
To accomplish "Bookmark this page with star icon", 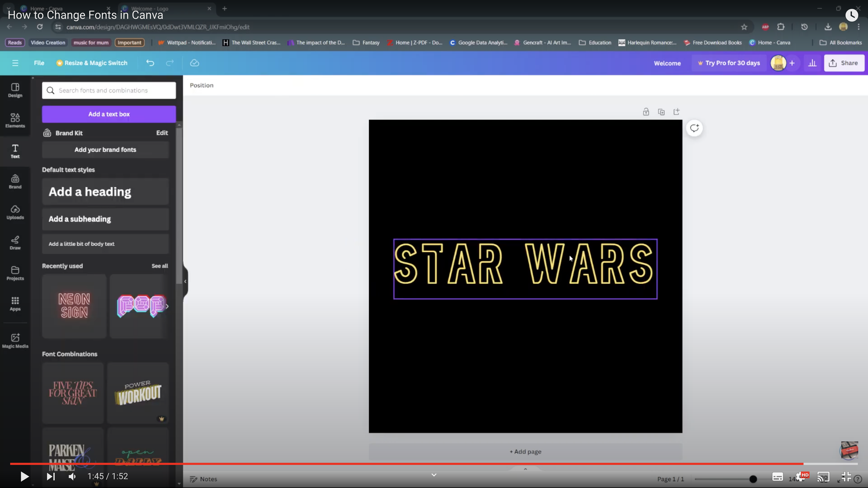I will coord(744,27).
